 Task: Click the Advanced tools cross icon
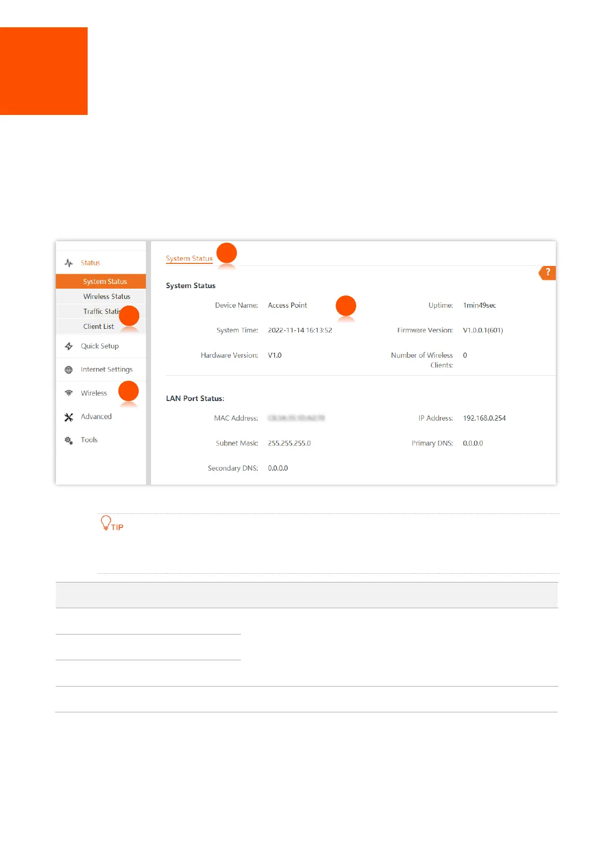69,417
